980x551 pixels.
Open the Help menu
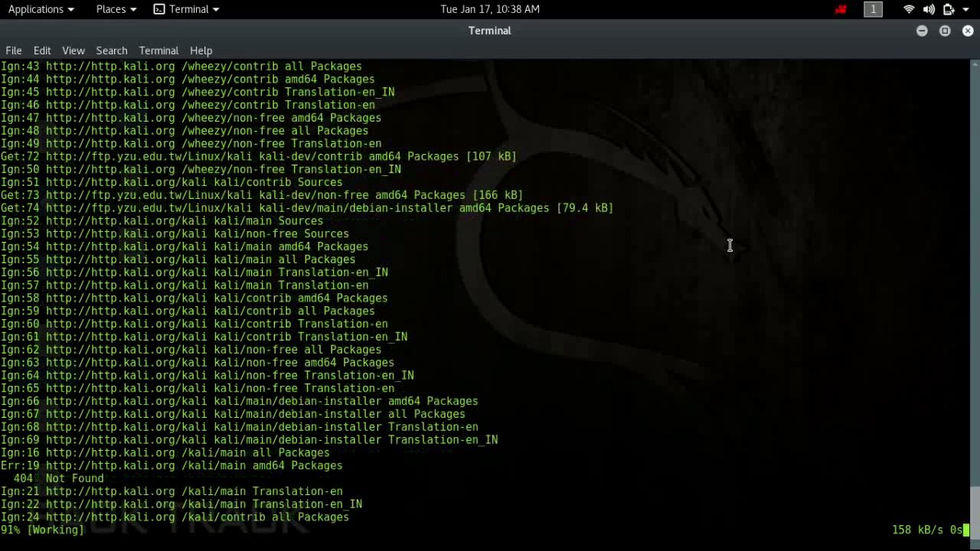(x=201, y=51)
